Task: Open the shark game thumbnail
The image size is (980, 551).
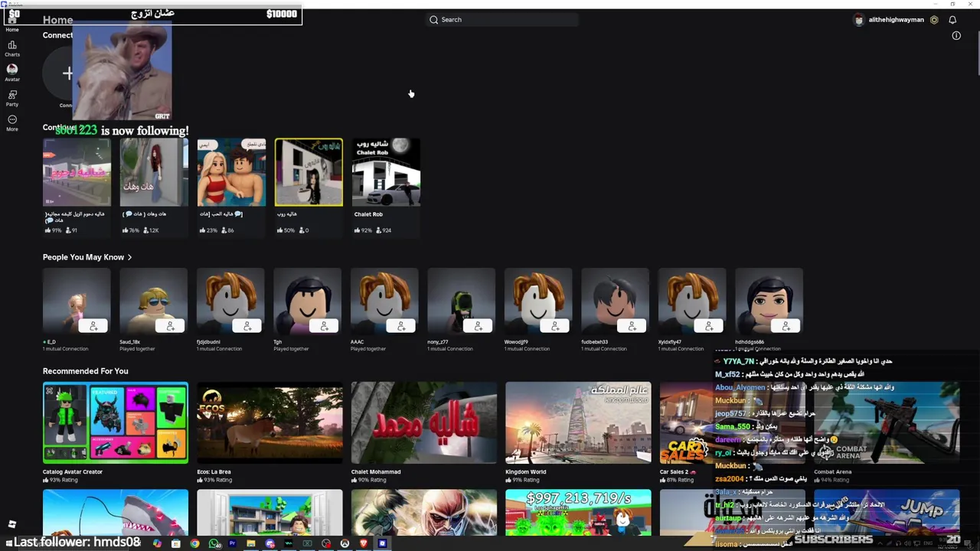Action: 116,513
